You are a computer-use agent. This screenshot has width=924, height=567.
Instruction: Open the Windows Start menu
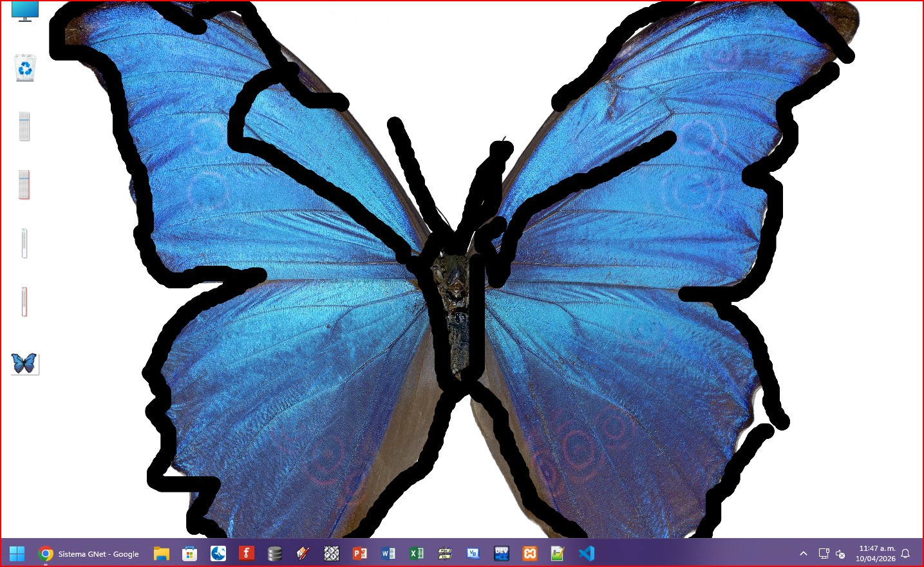17,553
